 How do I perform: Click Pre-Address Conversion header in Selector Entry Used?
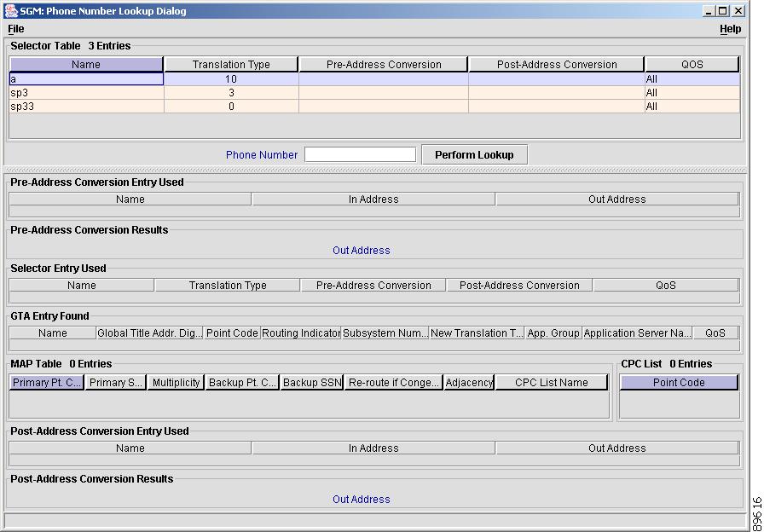point(373,286)
